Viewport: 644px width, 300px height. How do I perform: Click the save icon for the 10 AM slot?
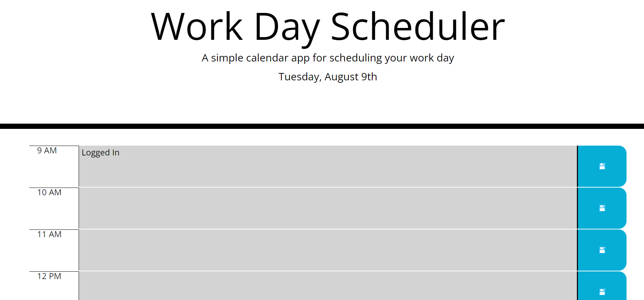(601, 208)
